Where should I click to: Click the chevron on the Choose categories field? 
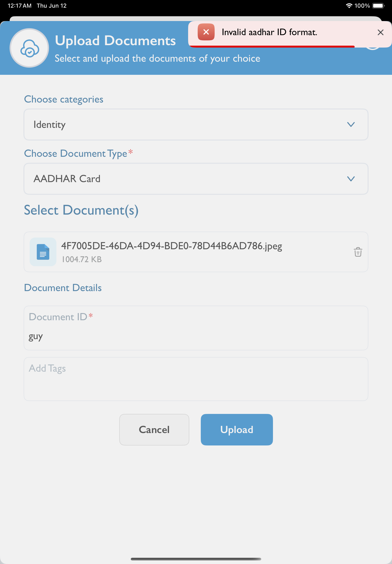click(351, 125)
